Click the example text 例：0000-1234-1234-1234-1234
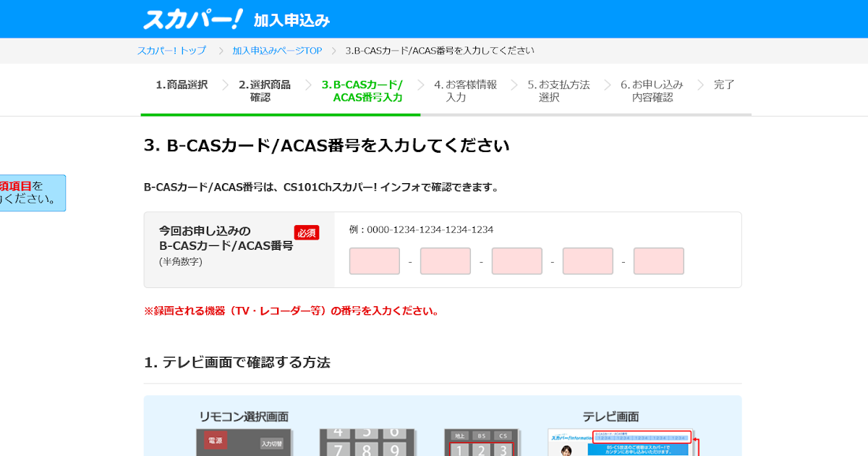The width and height of the screenshot is (868, 456). coord(421,229)
